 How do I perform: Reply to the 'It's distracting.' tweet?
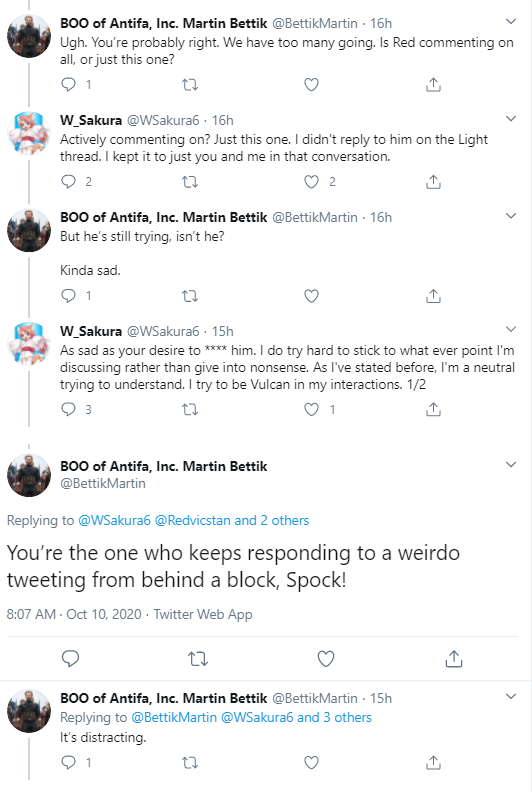click(69, 762)
